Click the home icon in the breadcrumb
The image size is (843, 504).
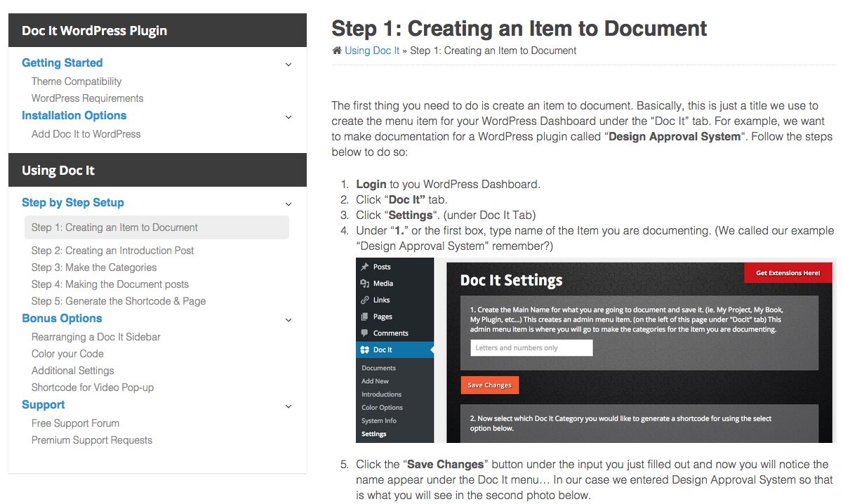[x=337, y=51]
